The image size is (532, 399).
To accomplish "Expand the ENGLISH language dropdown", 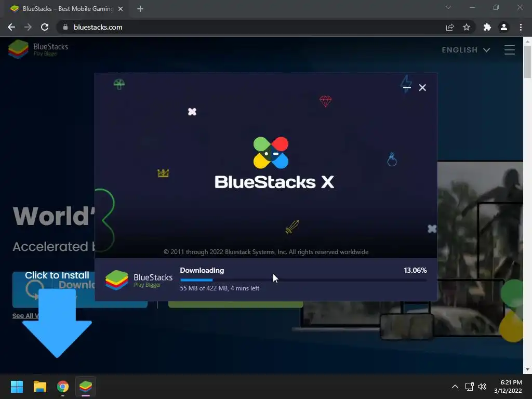I will 466,50.
